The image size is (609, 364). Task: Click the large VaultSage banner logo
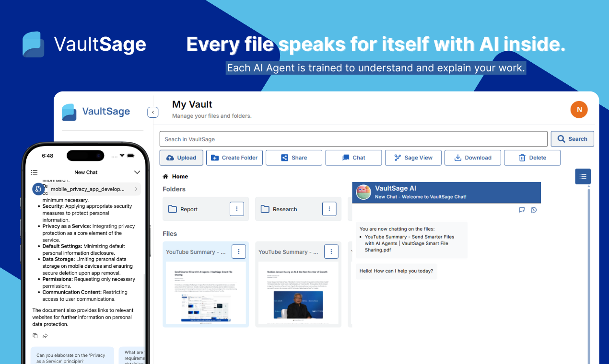point(84,44)
